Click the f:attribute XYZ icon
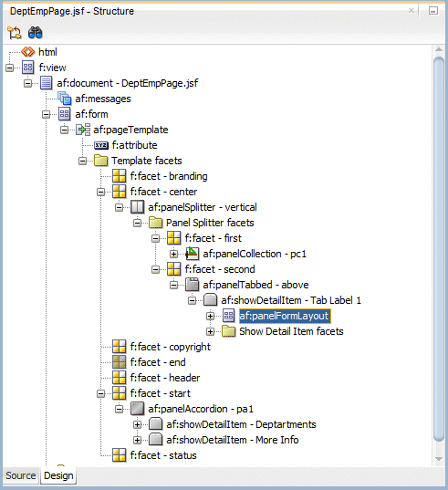Screen dimensions: 448x490 [x=101, y=145]
